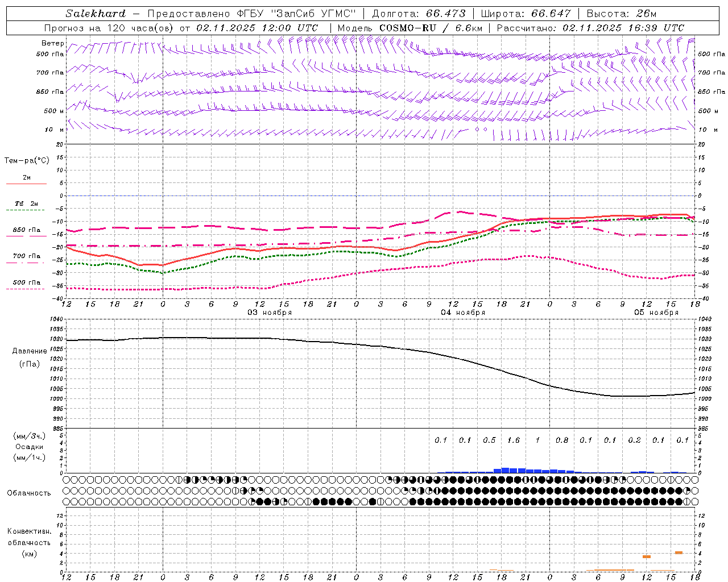The image size is (728, 582).
Task: Click the latitude value "Широта: 66.647"
Action: (526, 14)
